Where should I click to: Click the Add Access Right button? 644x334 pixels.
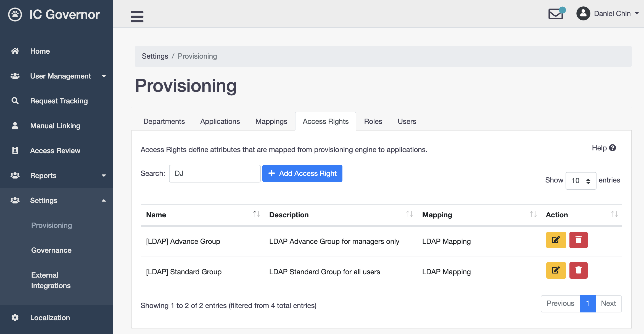302,173
